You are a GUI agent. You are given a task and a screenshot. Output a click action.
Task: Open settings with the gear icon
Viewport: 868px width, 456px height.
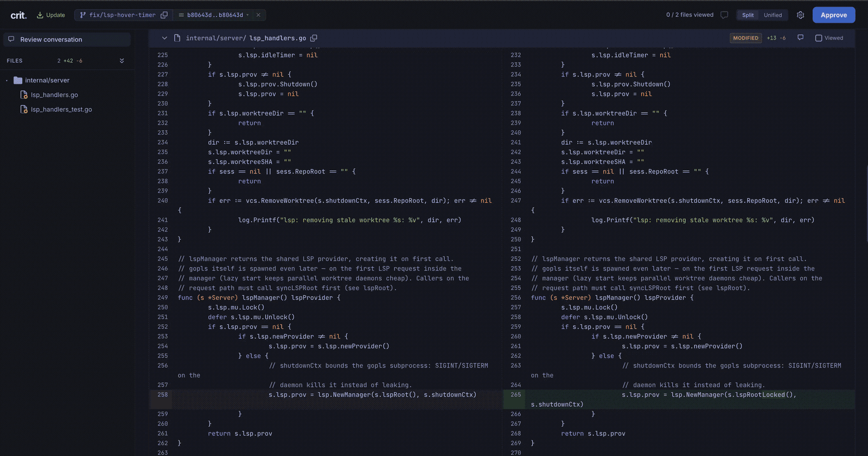click(x=800, y=15)
